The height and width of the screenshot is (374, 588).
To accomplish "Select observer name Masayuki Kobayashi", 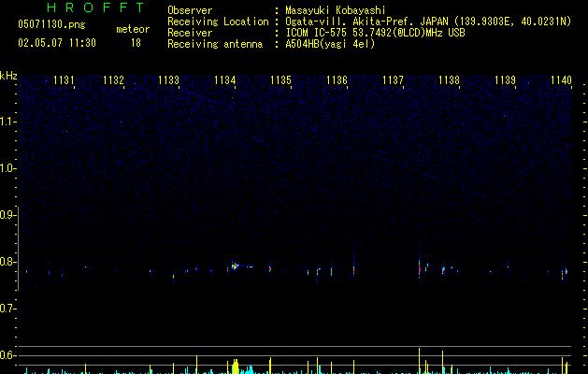I will coord(335,10).
